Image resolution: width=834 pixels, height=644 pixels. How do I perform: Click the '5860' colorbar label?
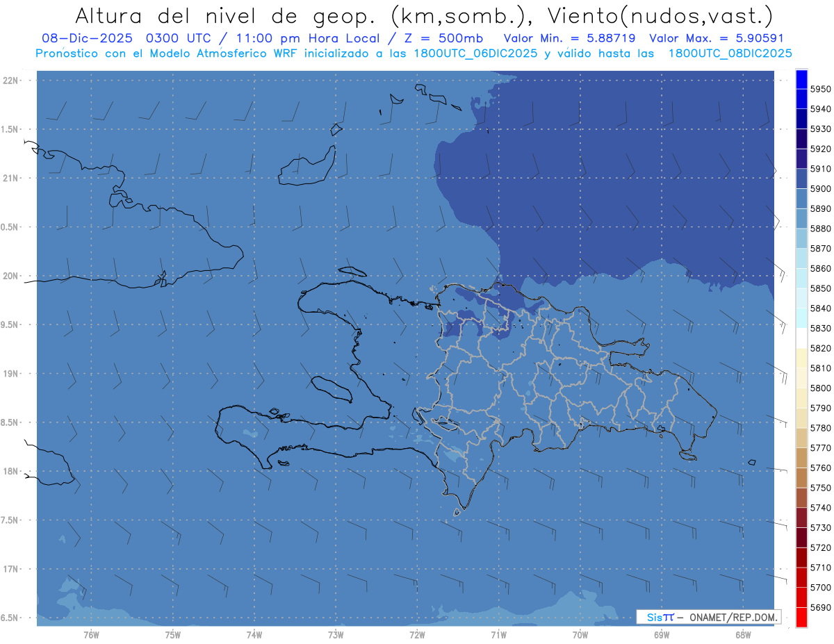click(x=820, y=268)
